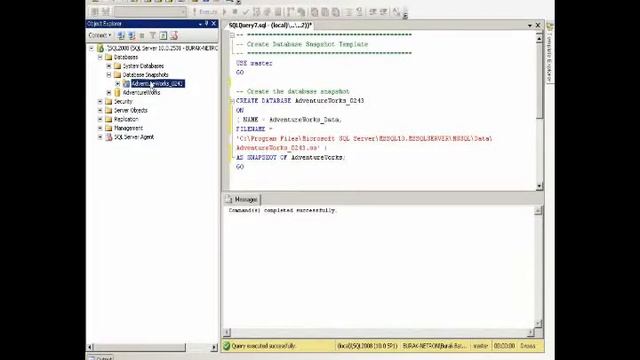Viewport: 640px width, 360px height.
Task: Click the Increase Indent icon
Action: click(383, 12)
